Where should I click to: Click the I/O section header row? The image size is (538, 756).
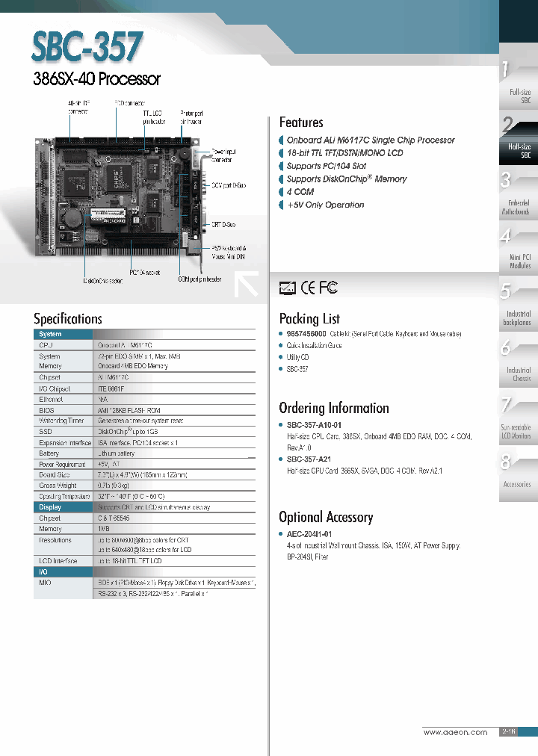145,571
